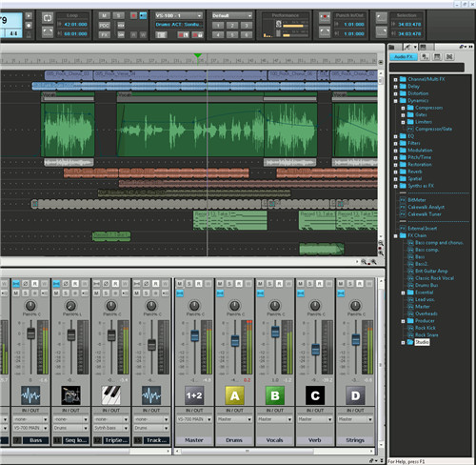This screenshot has width=476, height=465.
Task: Open the Bass track output dropdown
Action: (30, 428)
